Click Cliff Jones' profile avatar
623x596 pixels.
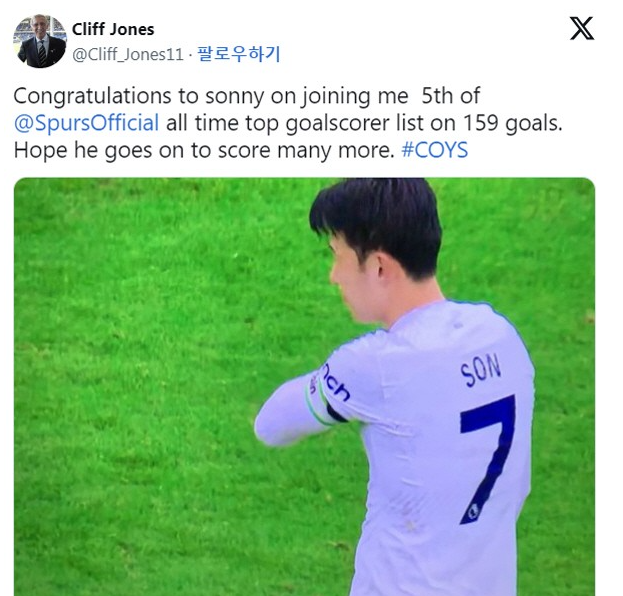(x=40, y=41)
